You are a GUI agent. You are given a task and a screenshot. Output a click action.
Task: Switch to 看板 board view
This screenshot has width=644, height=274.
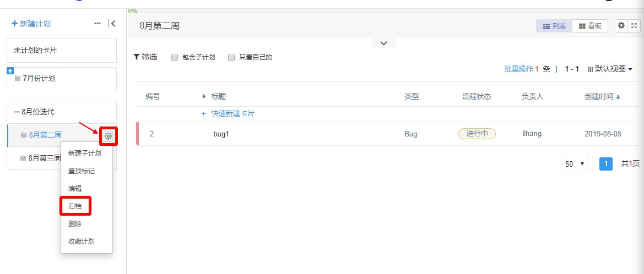(589, 26)
